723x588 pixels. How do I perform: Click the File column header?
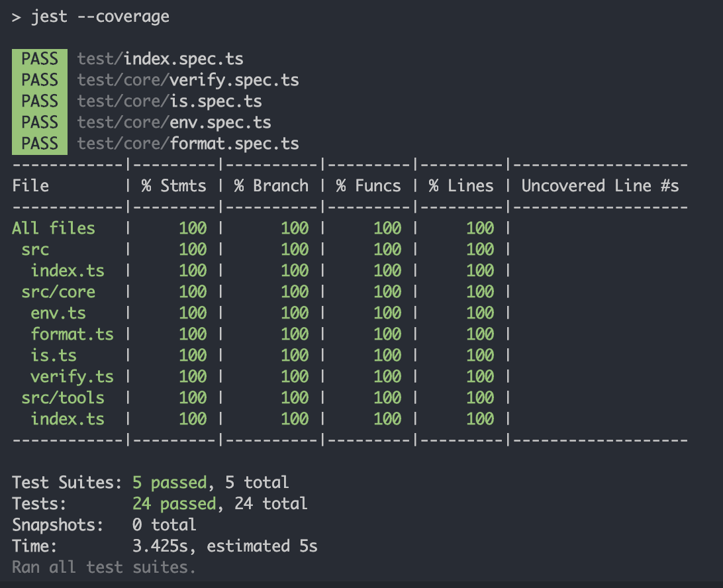(30, 186)
